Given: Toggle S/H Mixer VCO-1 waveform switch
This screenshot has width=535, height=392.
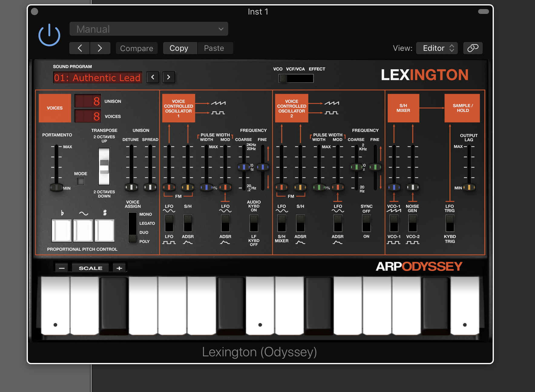Looking at the screenshot, I should coord(394,223).
